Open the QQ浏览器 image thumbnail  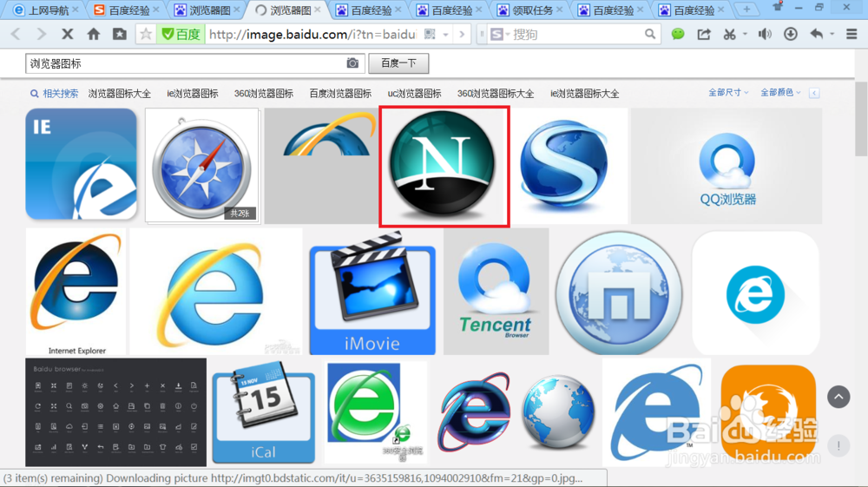pos(727,166)
